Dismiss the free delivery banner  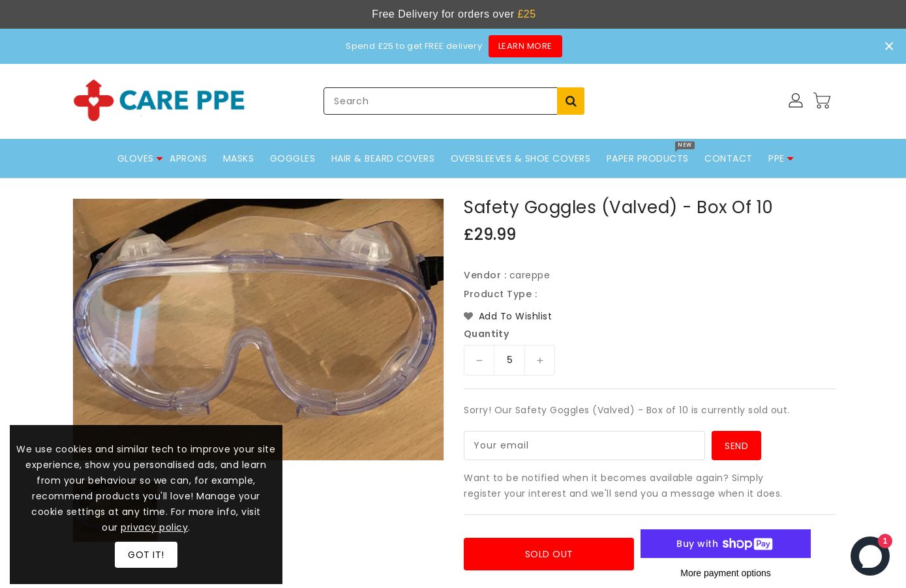click(x=889, y=46)
